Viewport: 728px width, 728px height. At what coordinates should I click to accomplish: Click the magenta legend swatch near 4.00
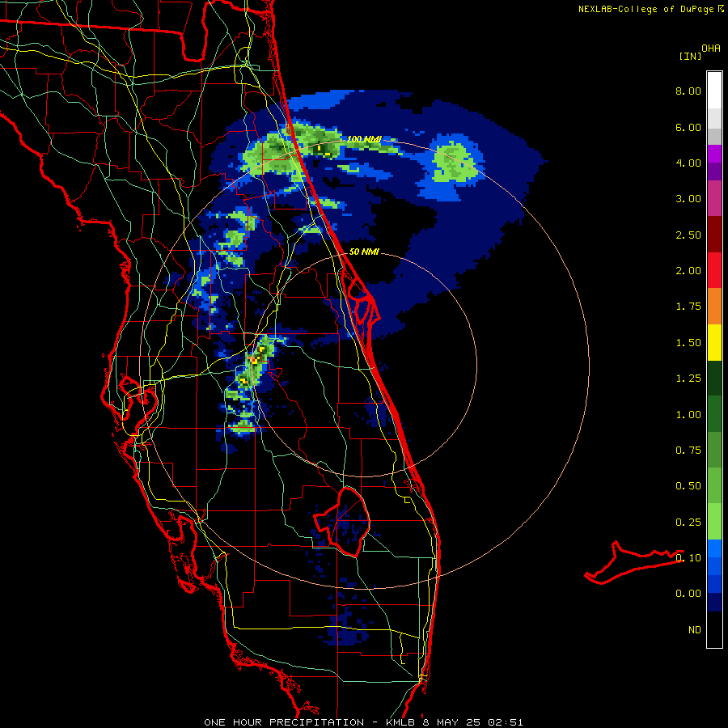point(714,154)
